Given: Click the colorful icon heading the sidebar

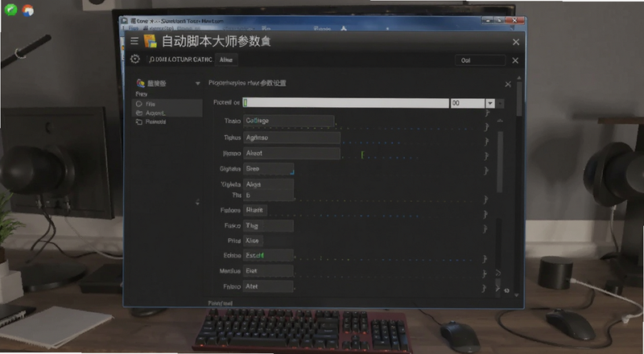Looking at the screenshot, I should pos(141,84).
